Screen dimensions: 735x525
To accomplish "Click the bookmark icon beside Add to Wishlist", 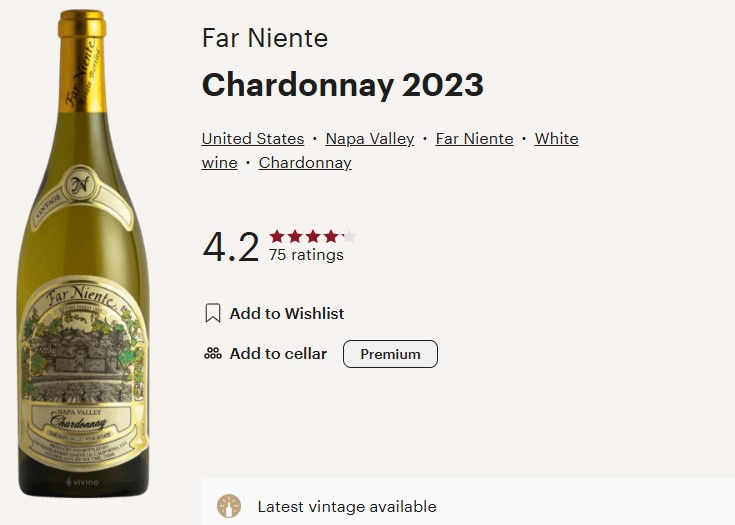I will pos(212,314).
